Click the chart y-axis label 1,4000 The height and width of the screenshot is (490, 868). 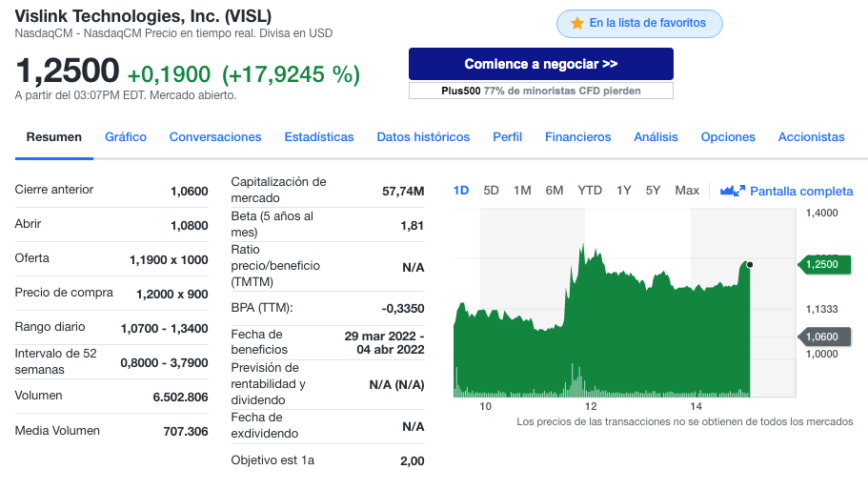[x=821, y=213]
